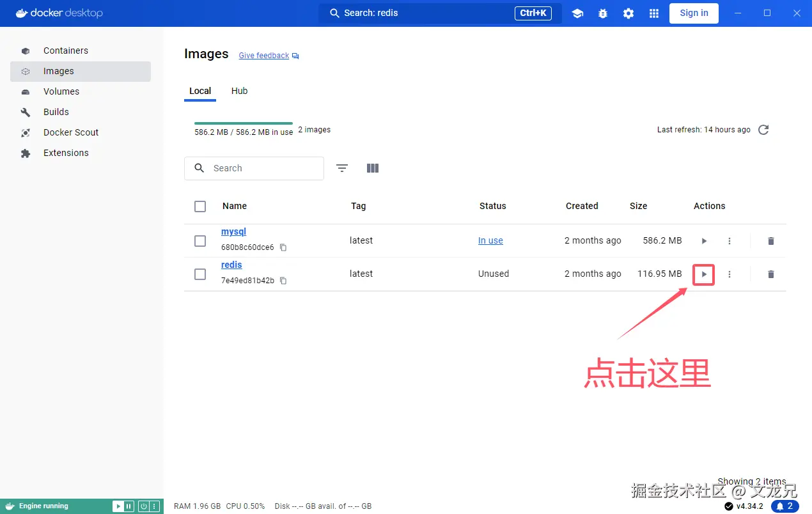Screen dimensions: 812x514
Task: Click the redis Unused status text
Action: click(x=494, y=274)
